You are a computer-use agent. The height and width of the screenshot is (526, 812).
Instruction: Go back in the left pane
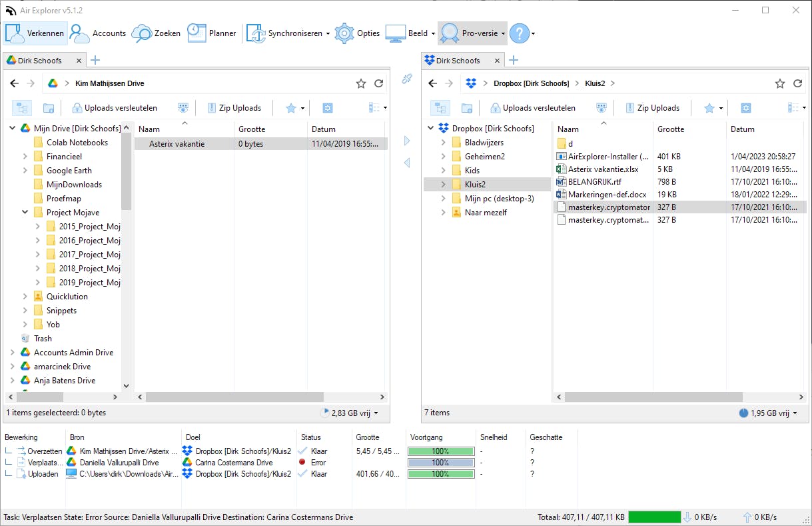pos(14,83)
